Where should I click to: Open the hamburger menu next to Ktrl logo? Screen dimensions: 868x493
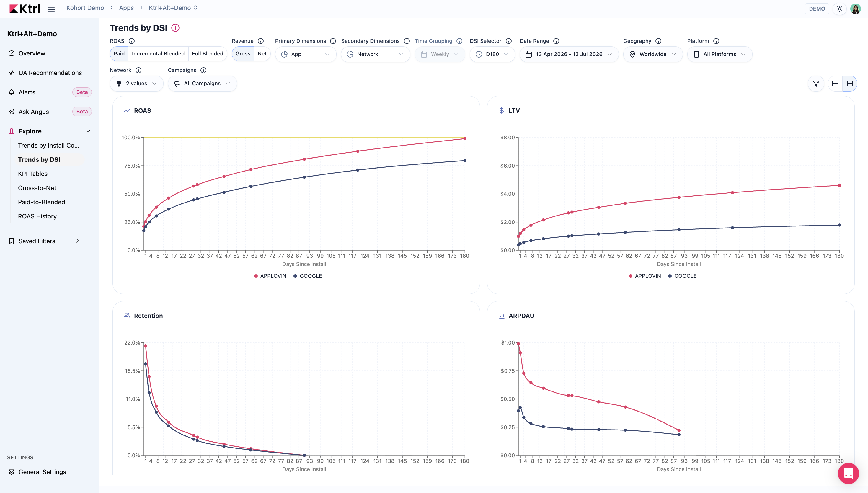pos(51,9)
